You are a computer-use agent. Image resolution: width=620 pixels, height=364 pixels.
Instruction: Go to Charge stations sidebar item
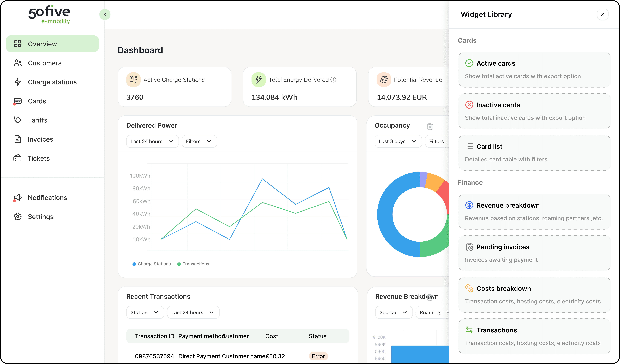(x=52, y=82)
